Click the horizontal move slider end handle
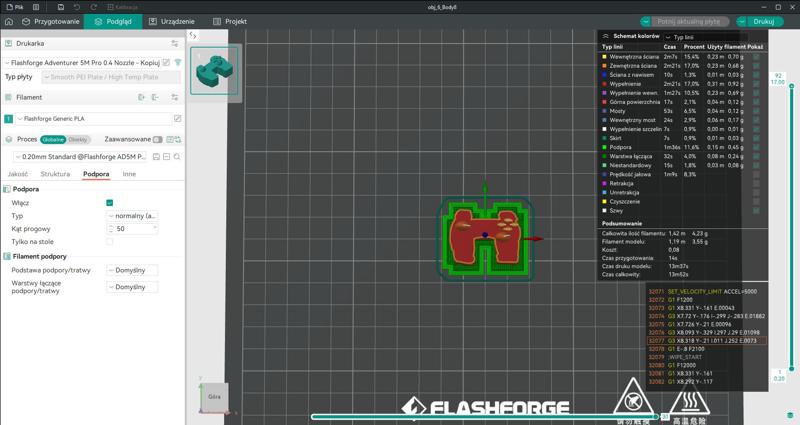Image resolution: width=800 pixels, height=425 pixels. 657,417
